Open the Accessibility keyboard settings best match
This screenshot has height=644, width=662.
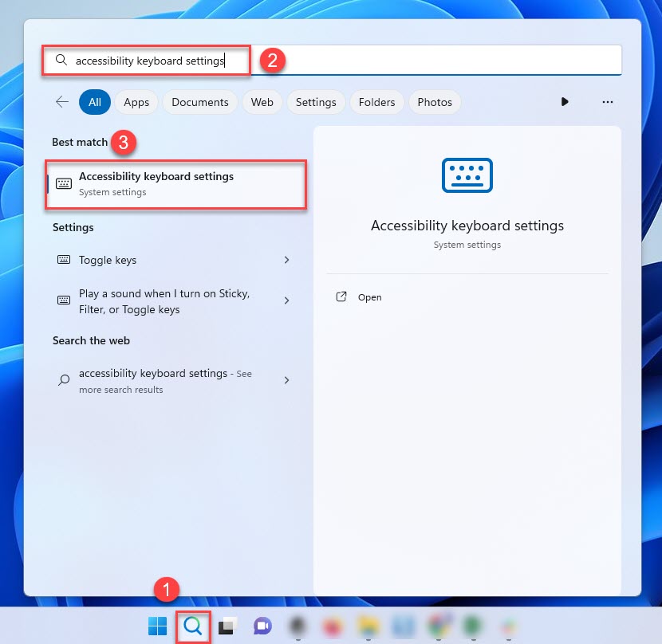[175, 184]
